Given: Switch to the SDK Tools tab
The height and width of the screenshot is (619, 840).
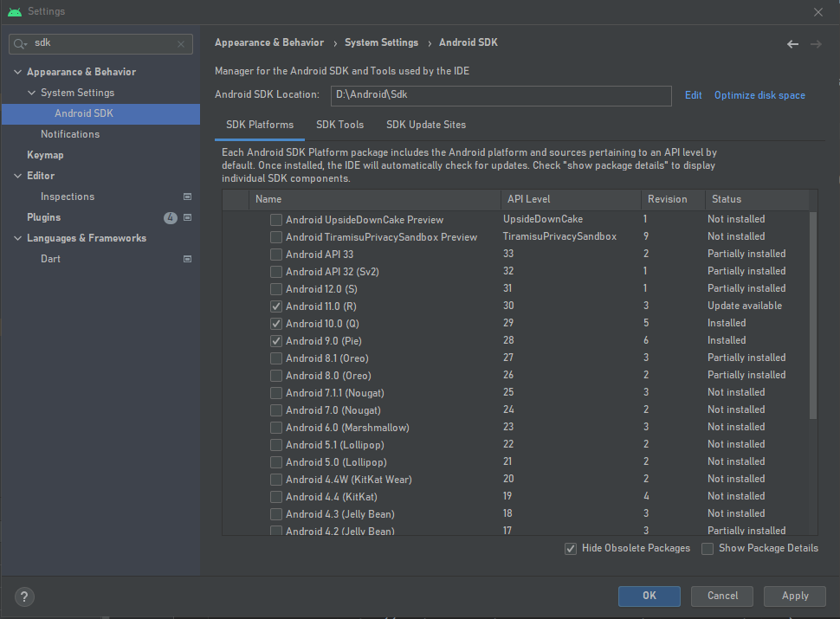Looking at the screenshot, I should click(x=339, y=125).
